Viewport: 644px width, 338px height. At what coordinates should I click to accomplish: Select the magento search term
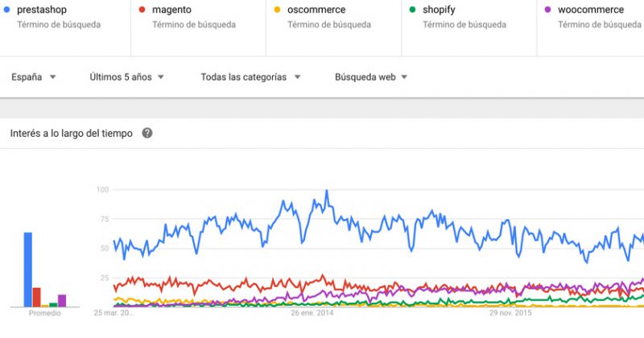pyautogui.click(x=171, y=10)
